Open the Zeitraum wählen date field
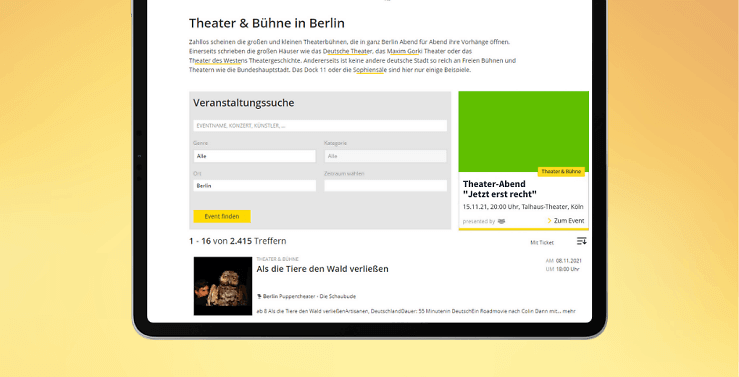Image resolution: width=739 pixels, height=377 pixels. click(x=386, y=186)
